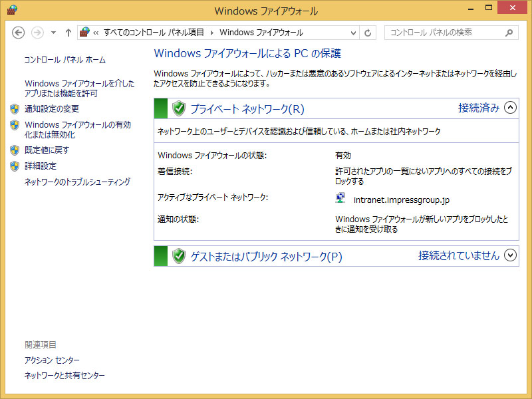Click the shield icon beside 既定値に戻す
The height and width of the screenshot is (399, 532).
point(15,150)
